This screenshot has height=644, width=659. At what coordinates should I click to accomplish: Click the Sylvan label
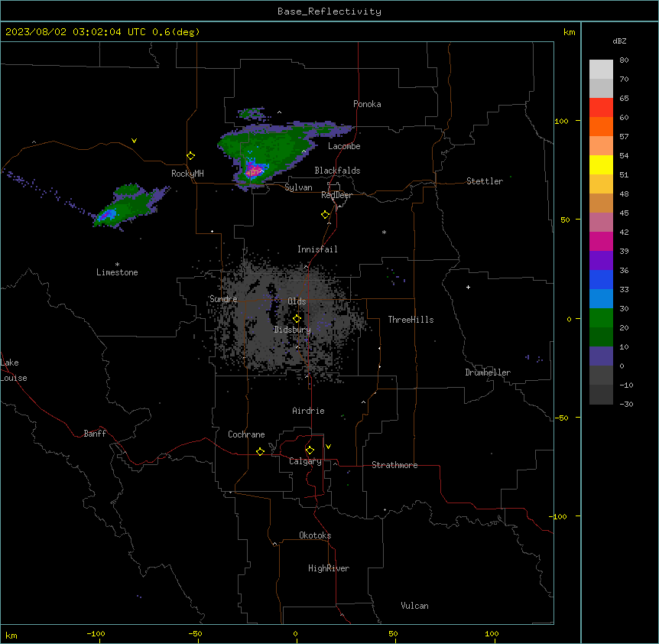click(x=298, y=187)
